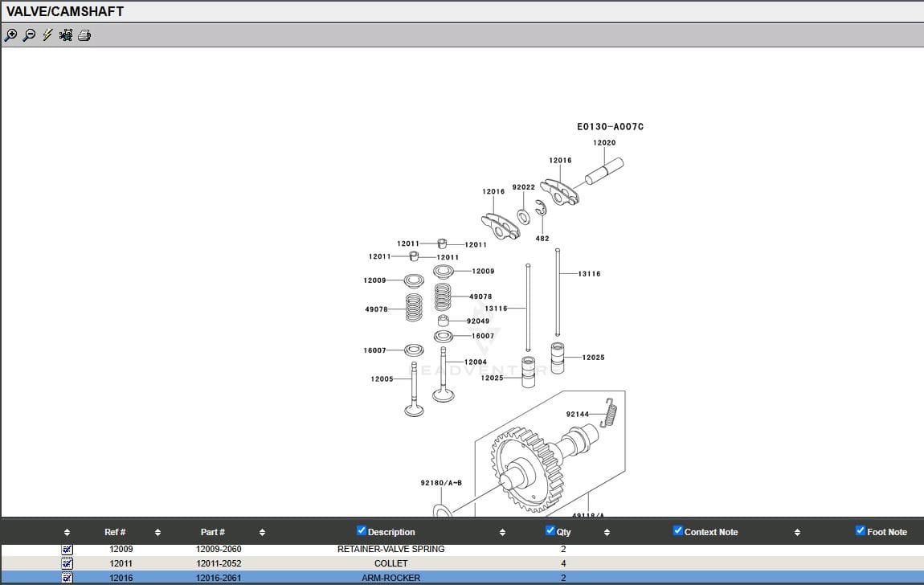
Task: Click part number 12011-2052 in the table
Action: (x=219, y=563)
